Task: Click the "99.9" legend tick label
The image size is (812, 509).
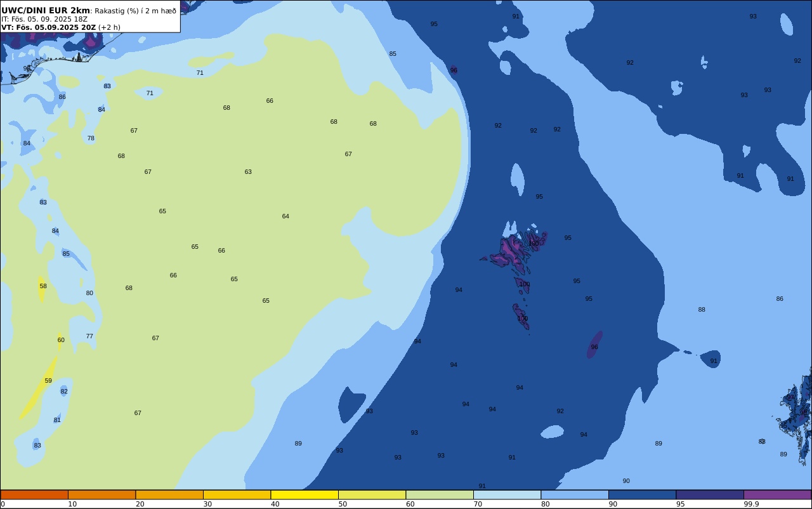Action: (x=751, y=504)
